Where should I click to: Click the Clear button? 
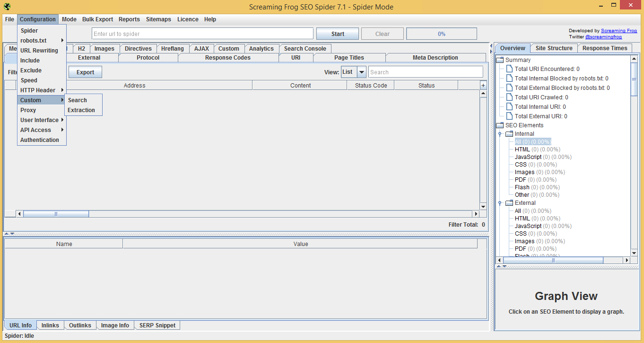(383, 34)
